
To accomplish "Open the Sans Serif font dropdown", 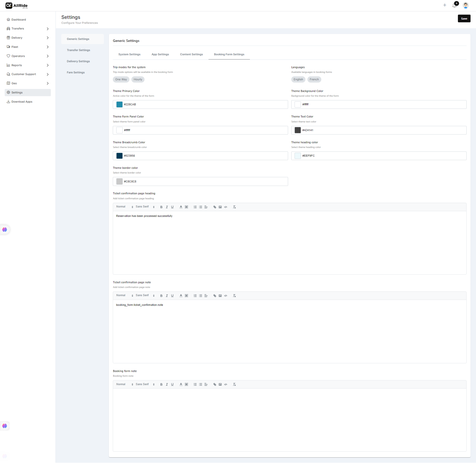I will (143, 207).
